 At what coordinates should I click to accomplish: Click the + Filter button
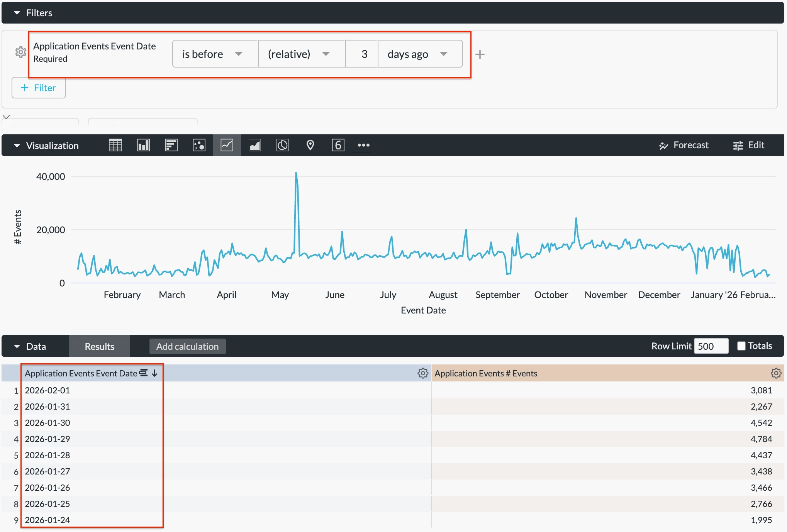tap(39, 88)
